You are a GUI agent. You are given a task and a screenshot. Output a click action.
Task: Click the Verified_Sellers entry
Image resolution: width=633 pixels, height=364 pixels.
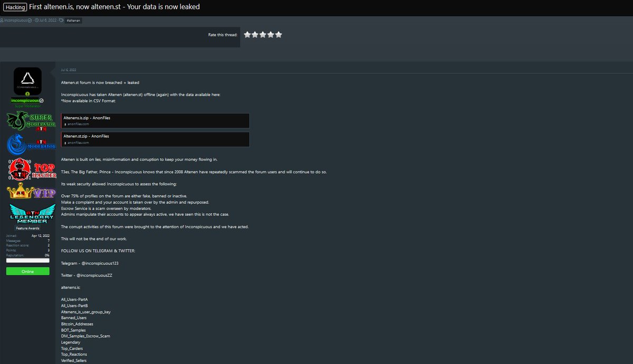[x=74, y=360]
